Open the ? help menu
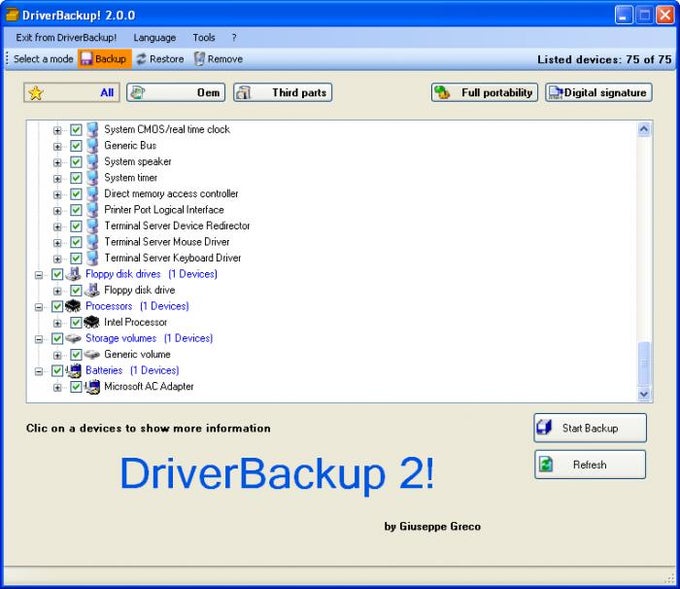The height and width of the screenshot is (589, 680). coord(234,38)
